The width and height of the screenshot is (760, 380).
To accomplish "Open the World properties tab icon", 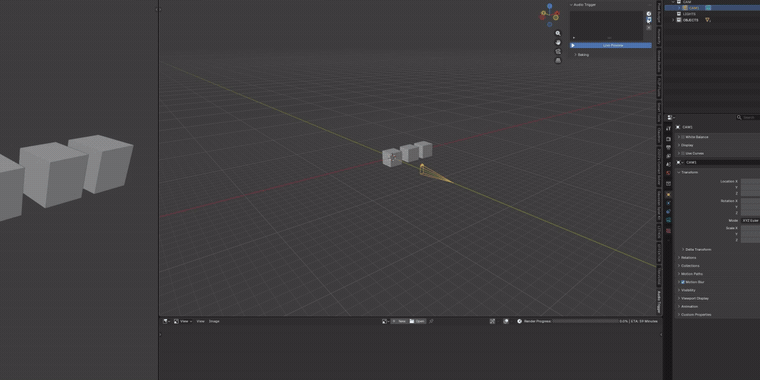I will 668,173.
